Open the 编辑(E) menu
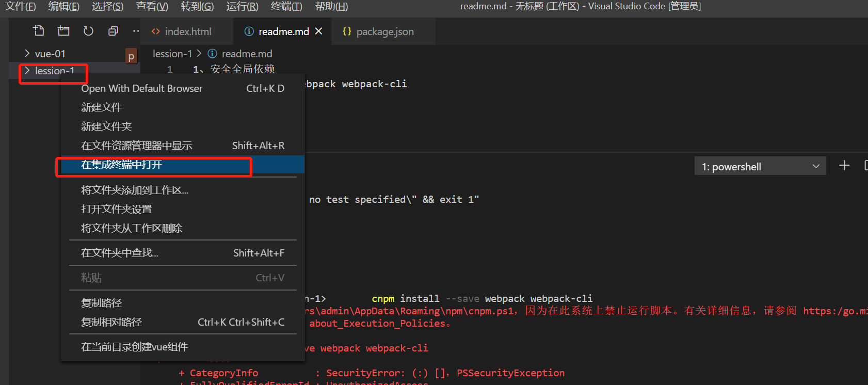The image size is (868, 385). [64, 7]
